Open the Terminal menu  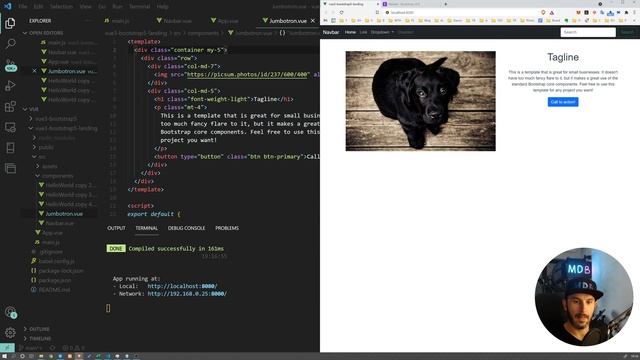pyautogui.click(x=139, y=7)
